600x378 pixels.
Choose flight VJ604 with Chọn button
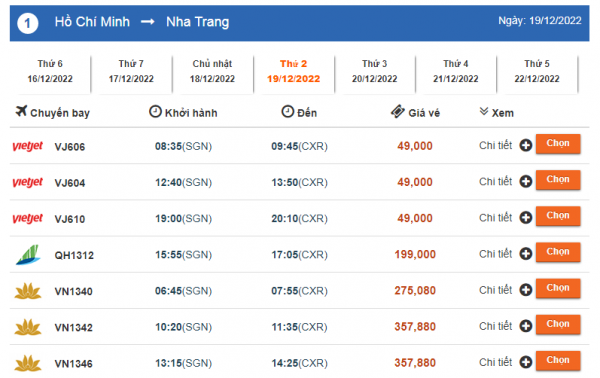point(558,180)
